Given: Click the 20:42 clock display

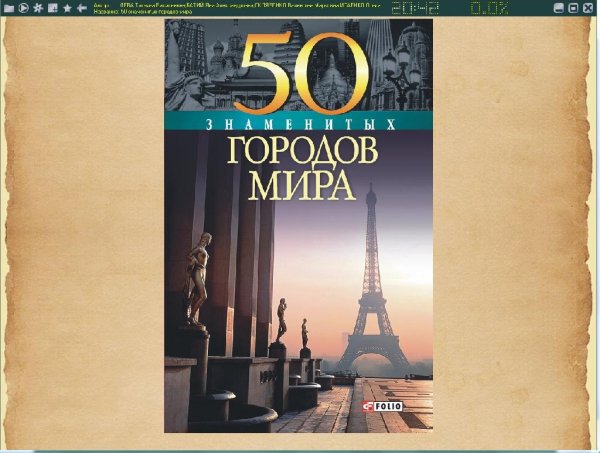Looking at the screenshot, I should click(415, 8).
